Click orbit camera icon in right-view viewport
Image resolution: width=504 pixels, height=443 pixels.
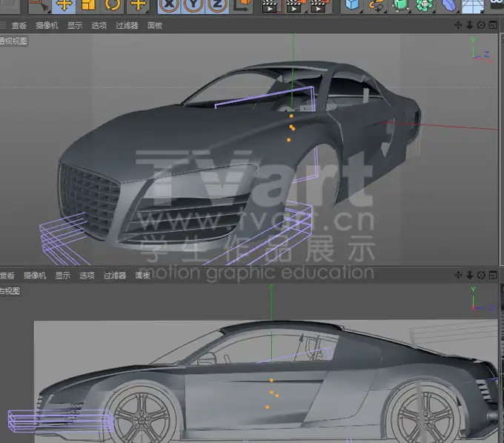click(481, 275)
